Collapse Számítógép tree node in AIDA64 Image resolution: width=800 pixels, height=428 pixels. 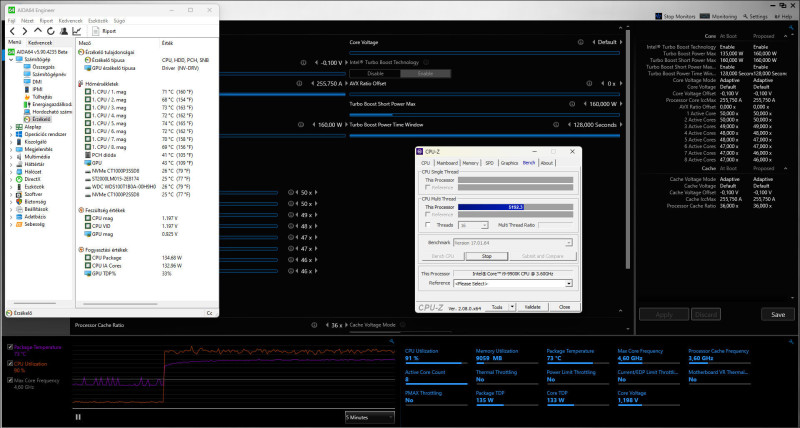[11, 60]
